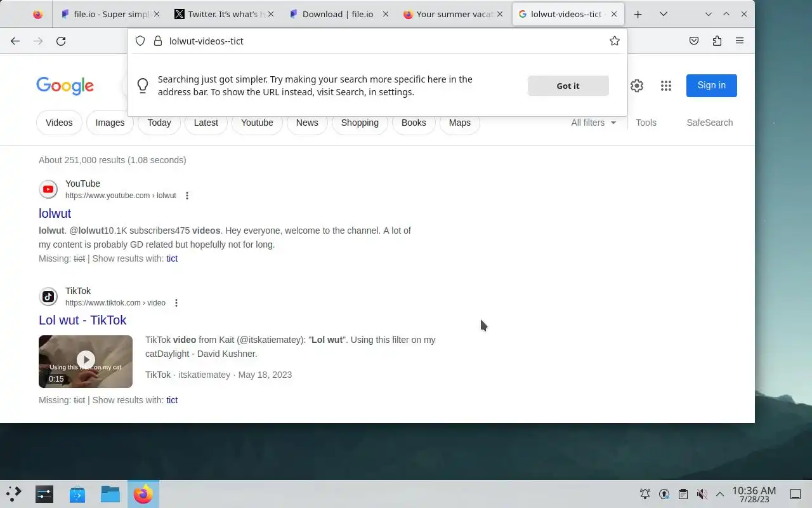Image resolution: width=812 pixels, height=508 pixels.
Task: Sign in to Google
Action: (x=711, y=86)
